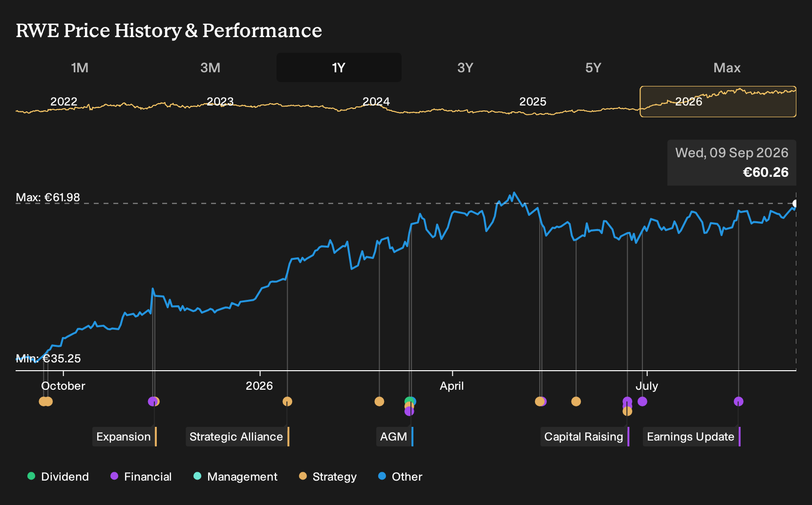Open the AGM event label
The image size is (812, 505).
[x=394, y=437]
